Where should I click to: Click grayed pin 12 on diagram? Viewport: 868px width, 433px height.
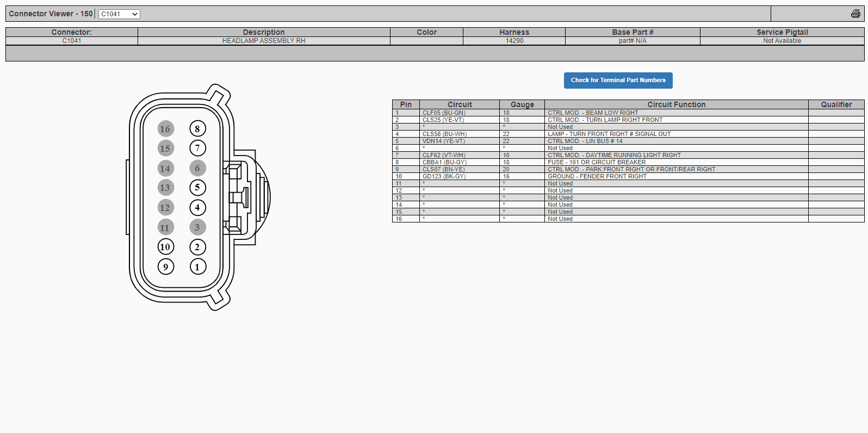[x=166, y=208]
